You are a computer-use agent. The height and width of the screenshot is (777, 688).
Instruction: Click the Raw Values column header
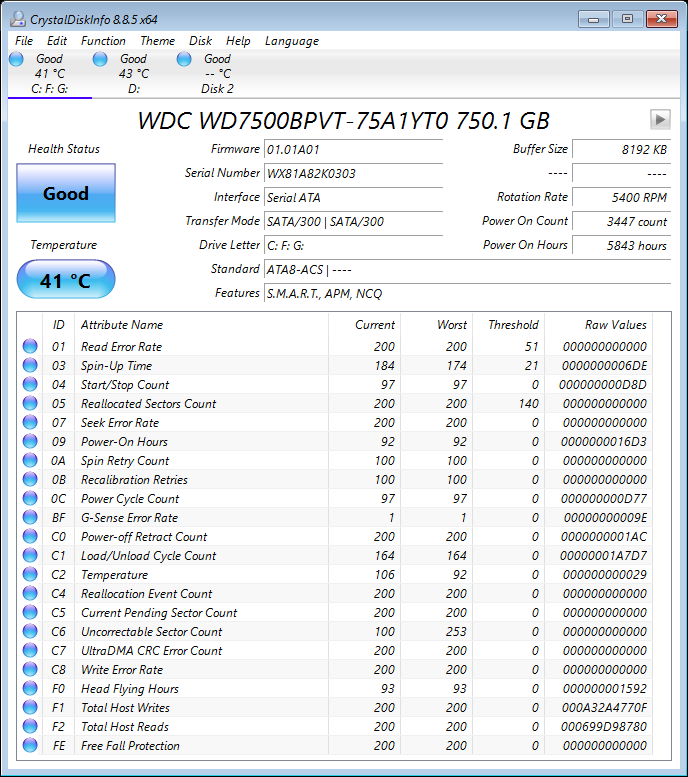click(599, 325)
